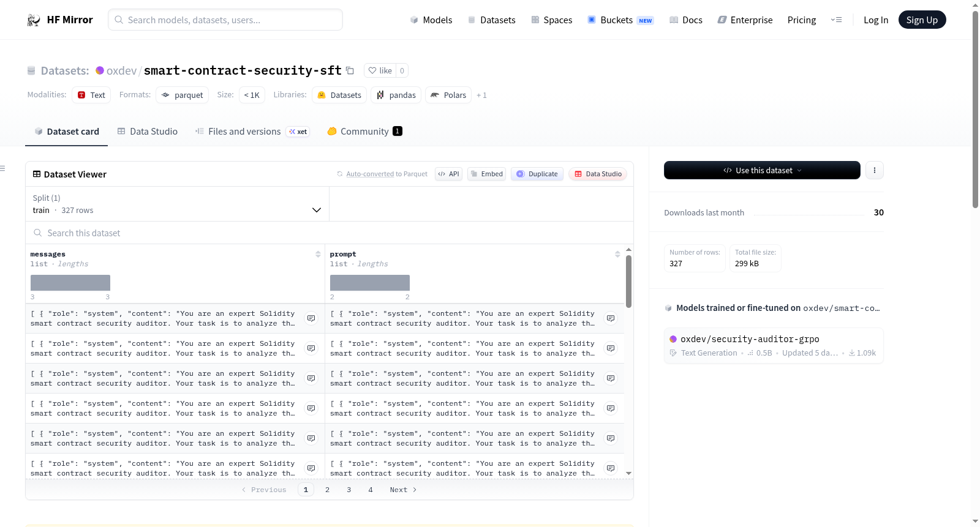
Task: Click the Embed button
Action: click(487, 174)
